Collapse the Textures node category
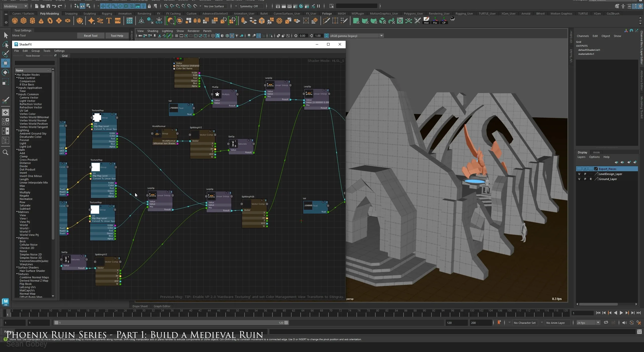The image size is (644, 352). [17, 274]
